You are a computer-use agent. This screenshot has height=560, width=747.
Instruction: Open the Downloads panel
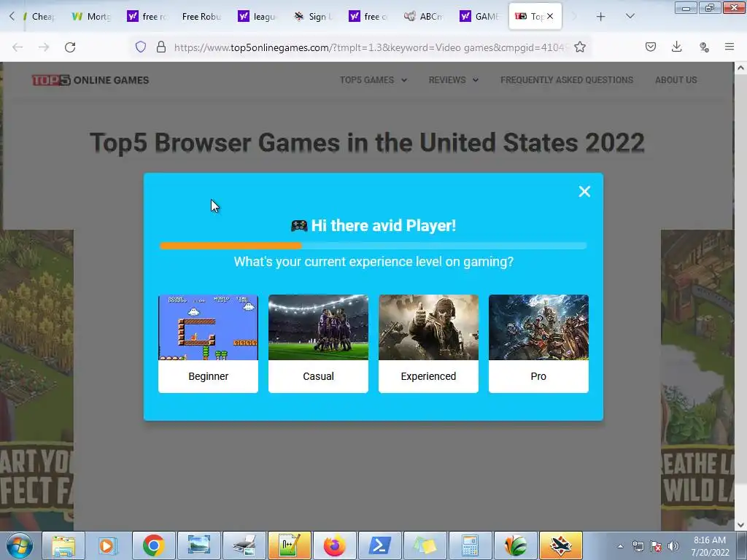pos(676,47)
